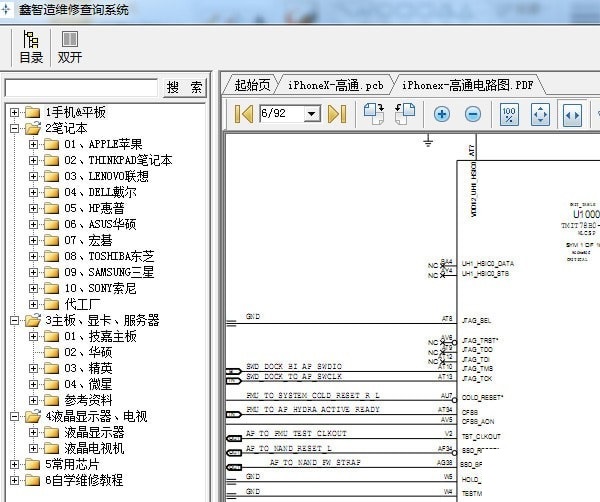Switch to the iPhoneX-高通.pcb tab
The height and width of the screenshot is (502, 600).
[336, 85]
